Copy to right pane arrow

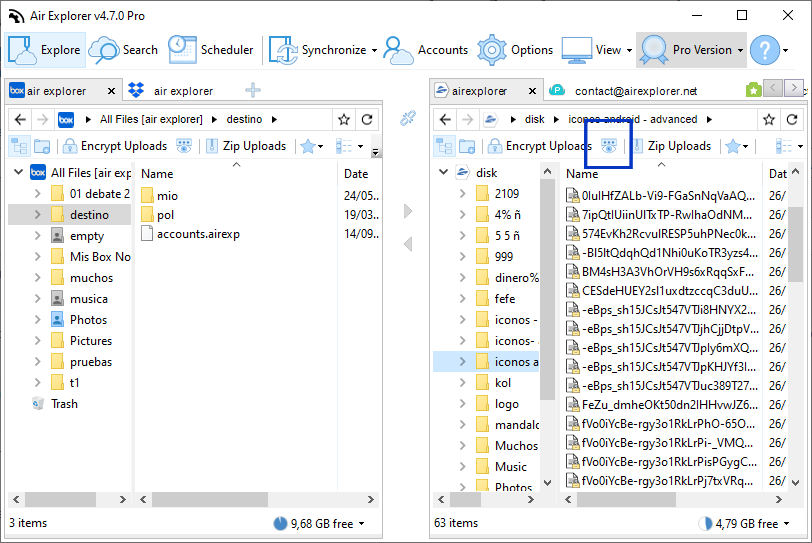(408, 211)
